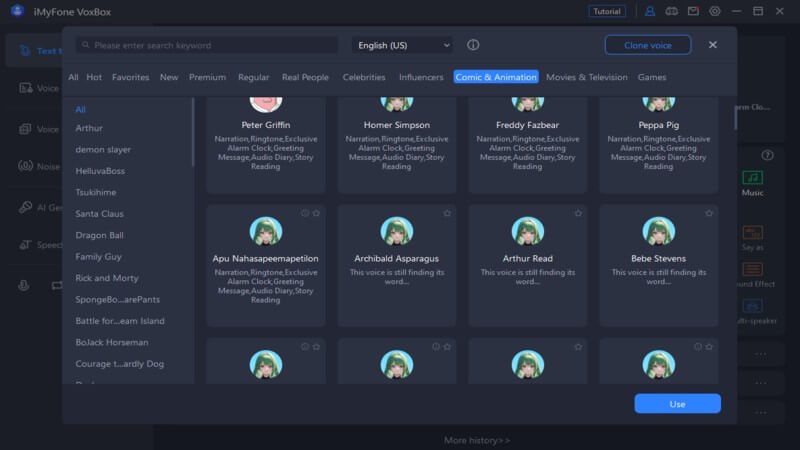Screen dimensions: 800x450
Task: Select the Freddy Fazbear voice card
Action: point(528,144)
